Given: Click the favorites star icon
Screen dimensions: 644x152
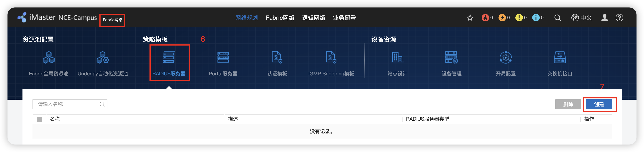Looking at the screenshot, I should pos(470,18).
